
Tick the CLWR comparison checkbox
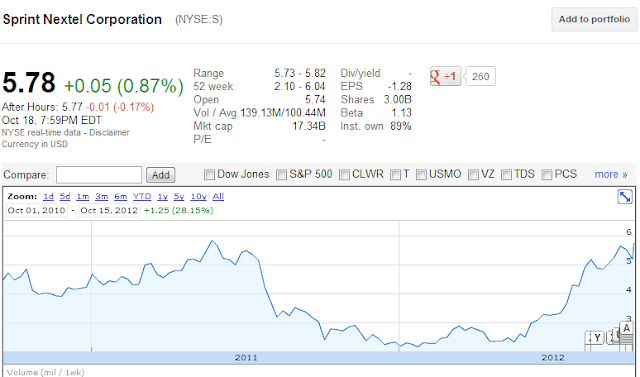coord(344,175)
